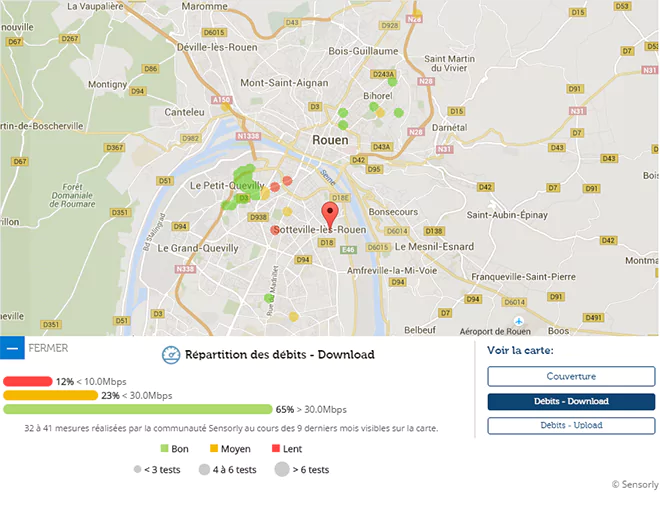This screenshot has height=507, width=660.
Task: Click the Belbeuf map label
Action: pyautogui.click(x=420, y=330)
